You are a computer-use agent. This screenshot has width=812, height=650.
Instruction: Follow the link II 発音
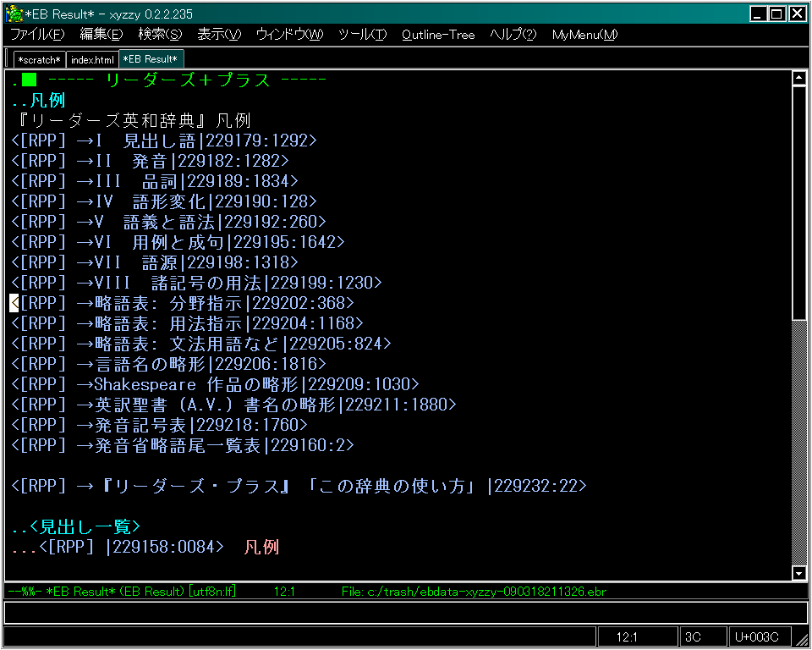coord(150,161)
